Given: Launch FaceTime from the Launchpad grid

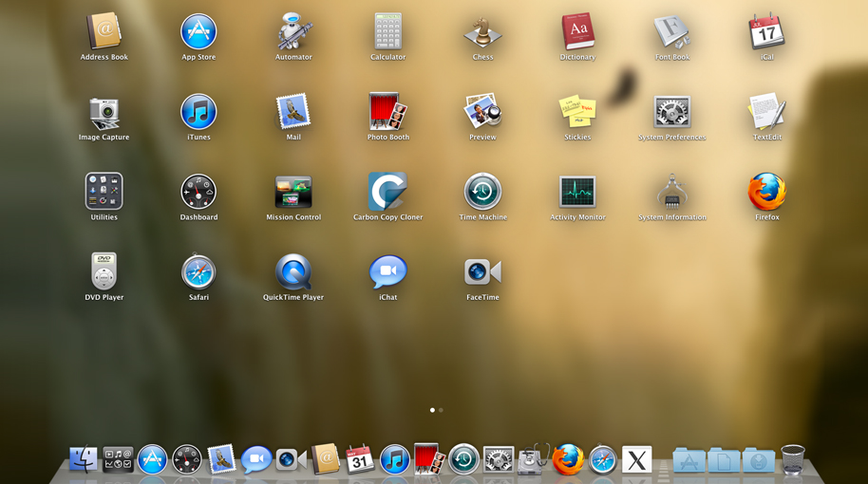Looking at the screenshot, I should point(482,271).
